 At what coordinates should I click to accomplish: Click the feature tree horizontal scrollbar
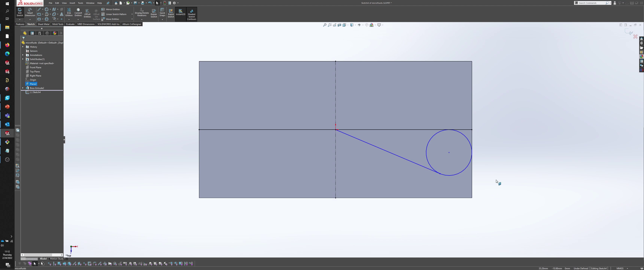[x=42, y=255]
